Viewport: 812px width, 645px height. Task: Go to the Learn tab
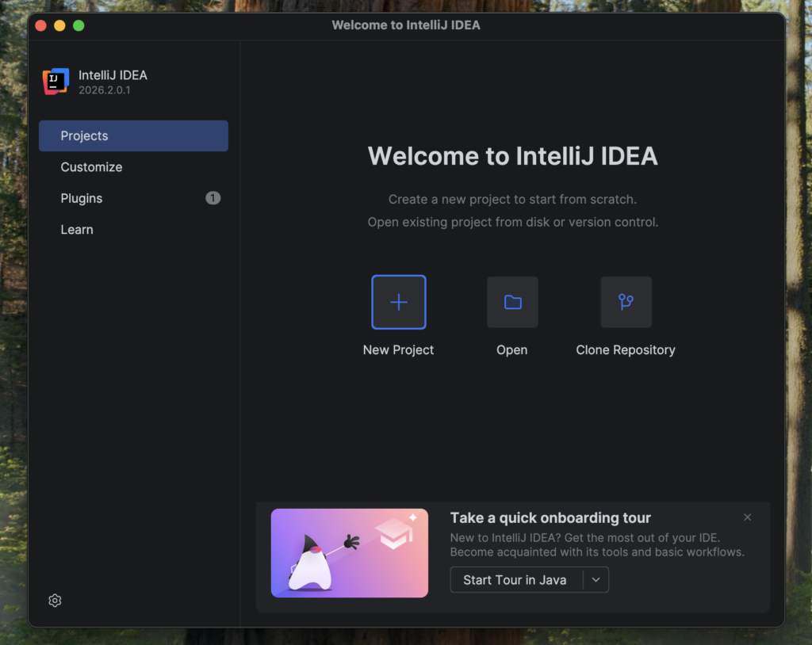(133, 229)
